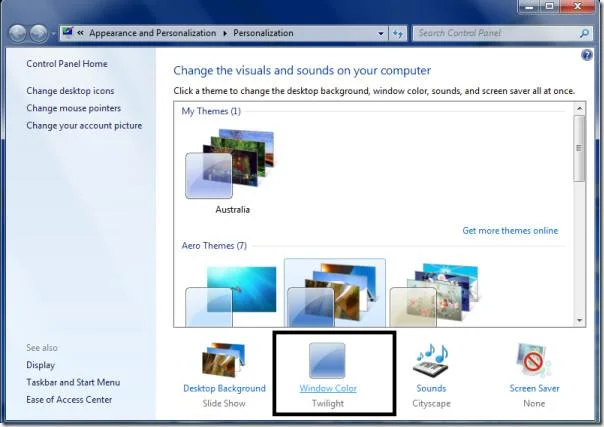The image size is (604, 427).
Task: Open the Display link under See also
Action: click(40, 365)
